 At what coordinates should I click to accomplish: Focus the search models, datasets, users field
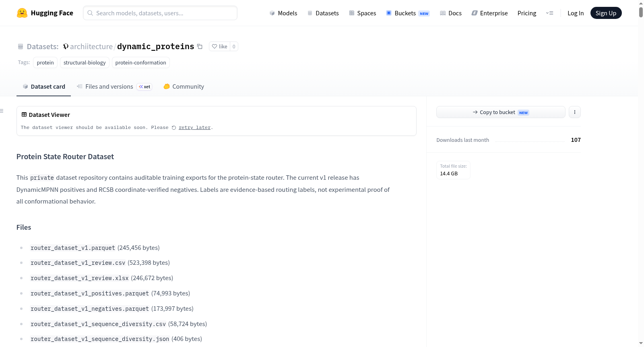coord(160,13)
